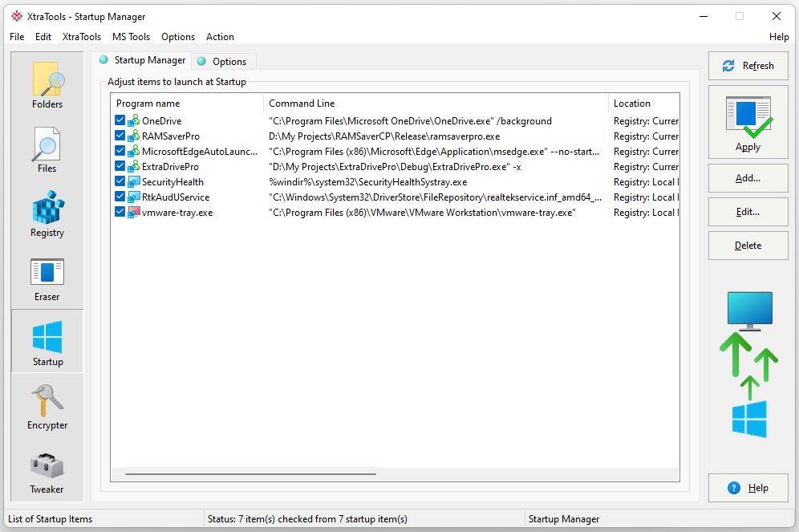Click the MicrosoftEdgeAutoLaunch program icon
Screen dimensions: 799x532
tap(133, 152)
